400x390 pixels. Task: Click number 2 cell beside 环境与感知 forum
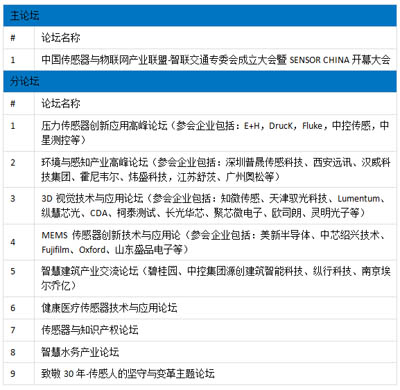13,163
